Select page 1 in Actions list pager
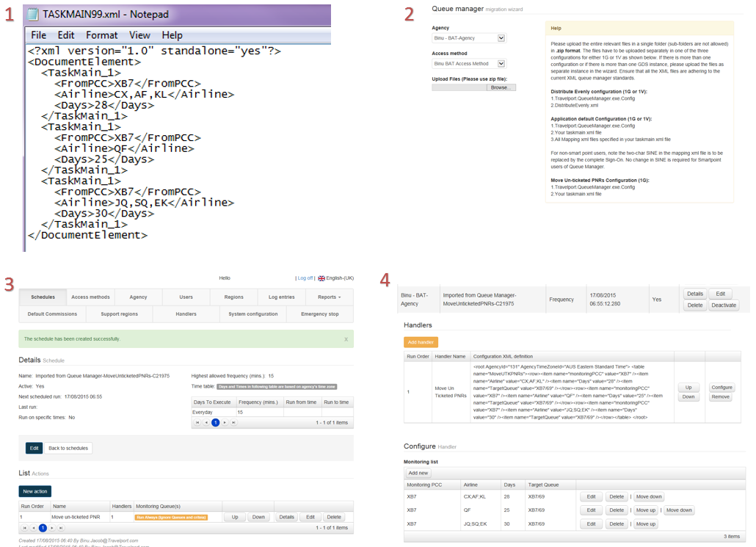This screenshot has width=756, height=547. click(43, 528)
